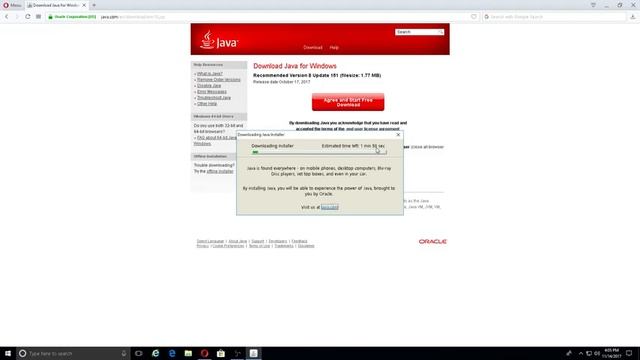Open a new browser tab
This screenshot has width=640, height=360.
click(94, 5)
